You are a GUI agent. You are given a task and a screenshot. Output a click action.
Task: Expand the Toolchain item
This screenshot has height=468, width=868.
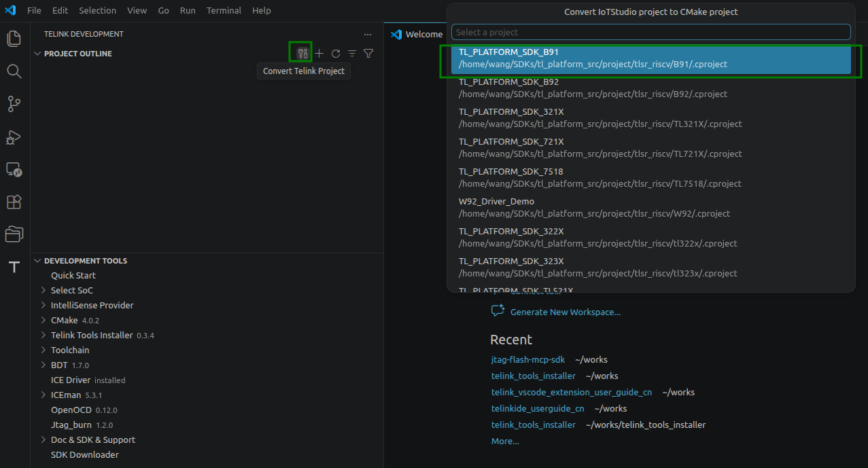pyautogui.click(x=44, y=350)
